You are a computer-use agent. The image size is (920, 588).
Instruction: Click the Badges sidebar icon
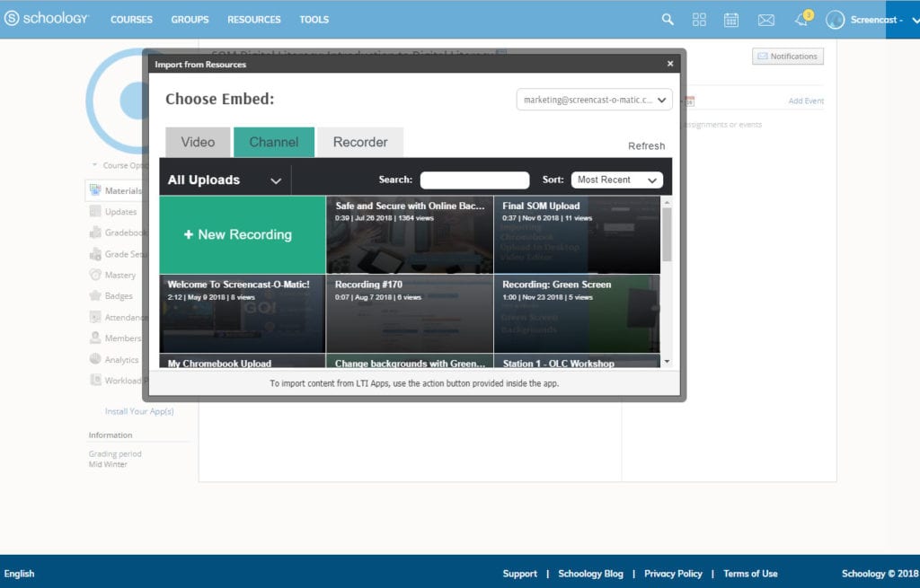click(x=95, y=295)
